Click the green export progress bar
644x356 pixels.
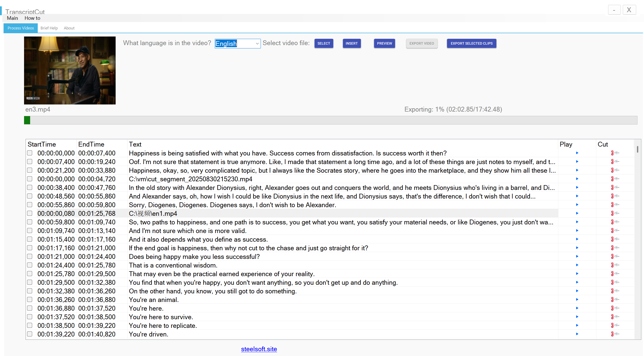click(330, 120)
